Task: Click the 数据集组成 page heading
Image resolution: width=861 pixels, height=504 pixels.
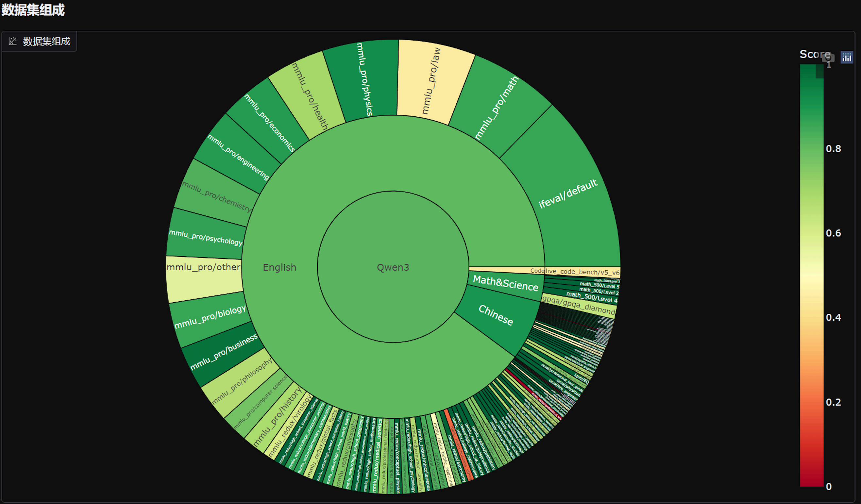Action: [33, 9]
